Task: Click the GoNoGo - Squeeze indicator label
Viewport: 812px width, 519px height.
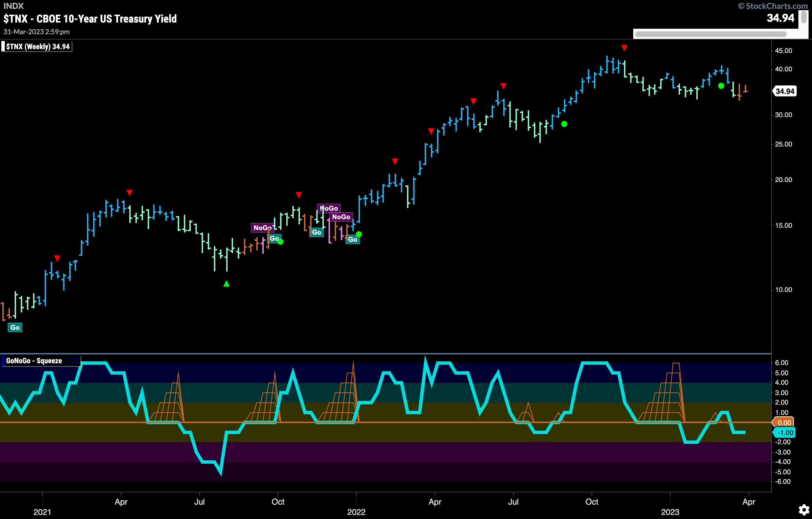Action: [34, 361]
